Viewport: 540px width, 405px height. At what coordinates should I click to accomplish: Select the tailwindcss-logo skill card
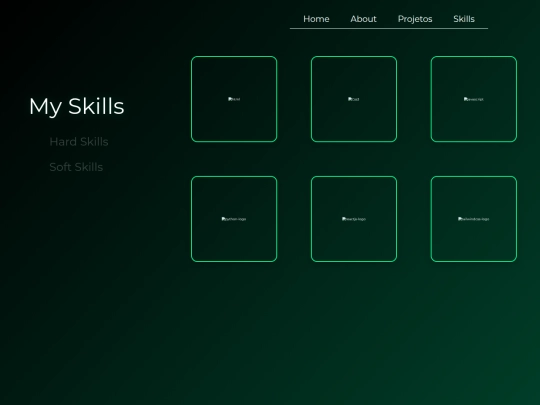click(474, 219)
